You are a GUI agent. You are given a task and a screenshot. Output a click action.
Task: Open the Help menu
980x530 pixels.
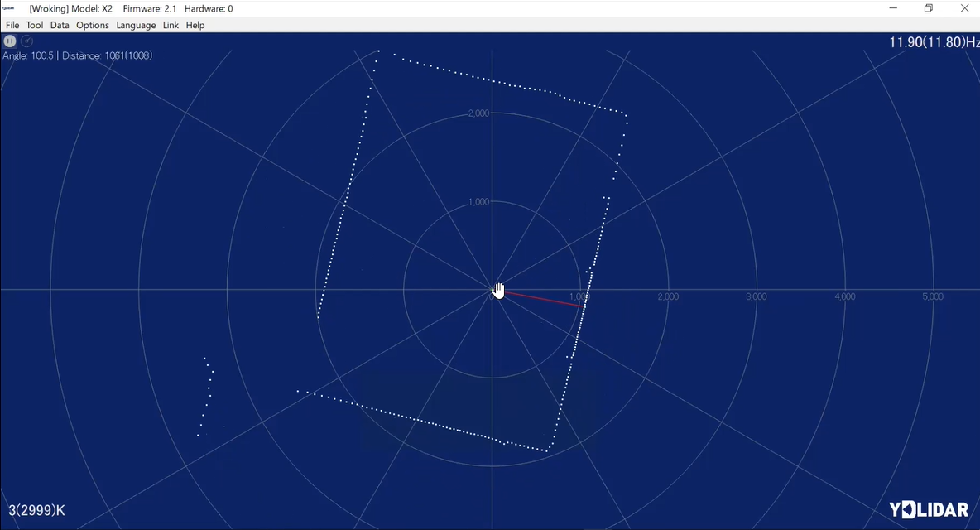(195, 25)
